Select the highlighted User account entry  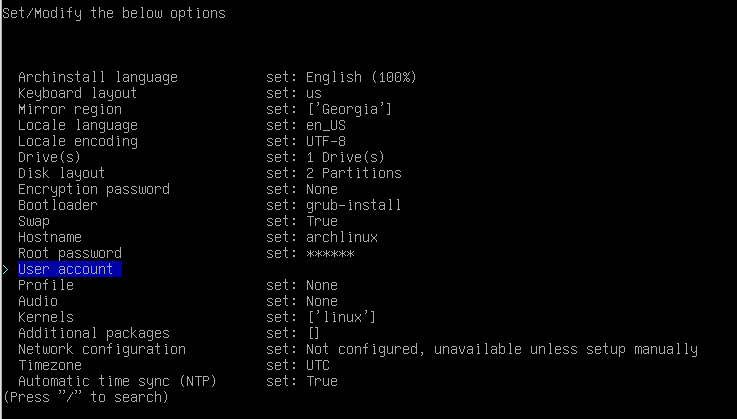click(65, 269)
